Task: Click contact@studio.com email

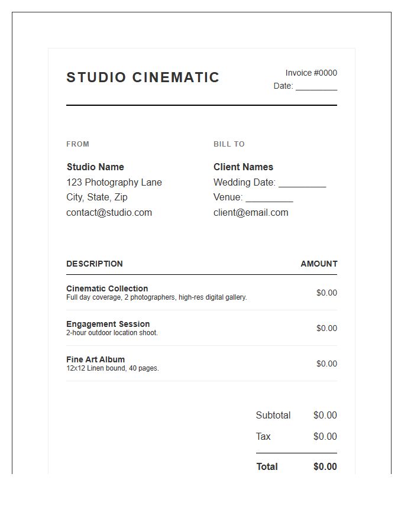Action: [109, 213]
